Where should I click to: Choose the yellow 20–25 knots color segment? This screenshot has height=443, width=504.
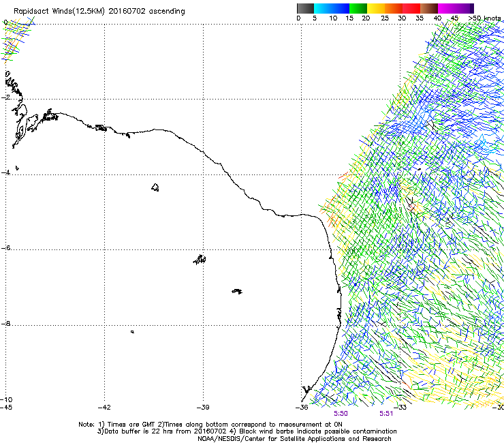pos(376,8)
